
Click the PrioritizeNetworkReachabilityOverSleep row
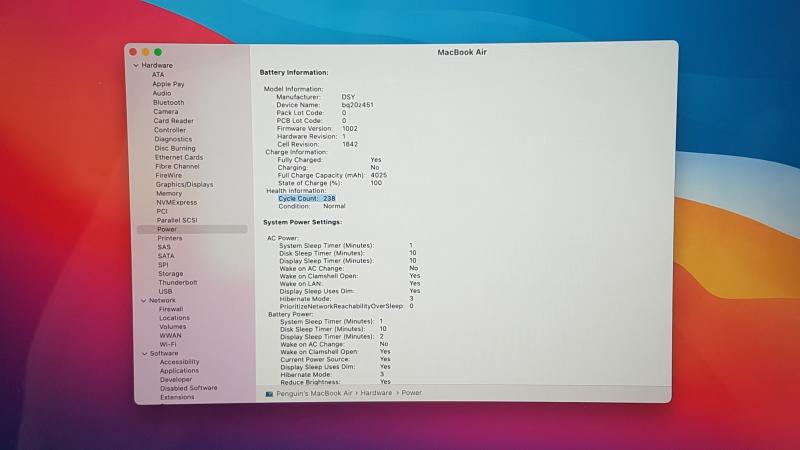click(x=346, y=306)
